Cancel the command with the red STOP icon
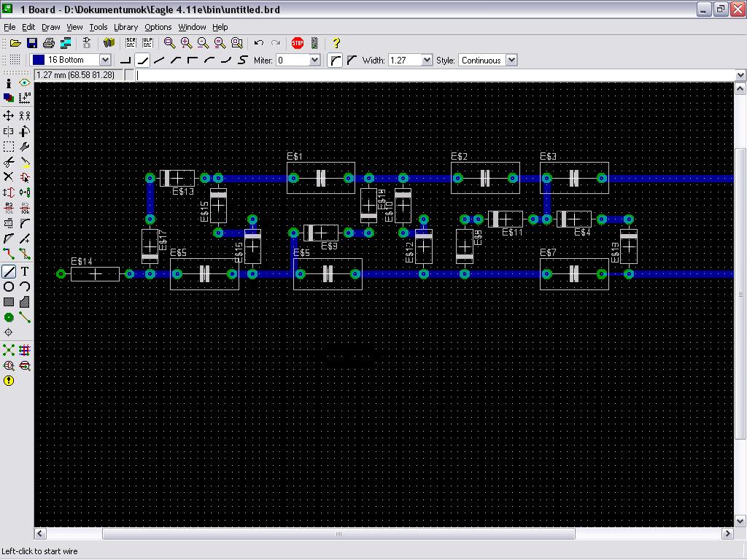This screenshot has width=747, height=560. (298, 43)
